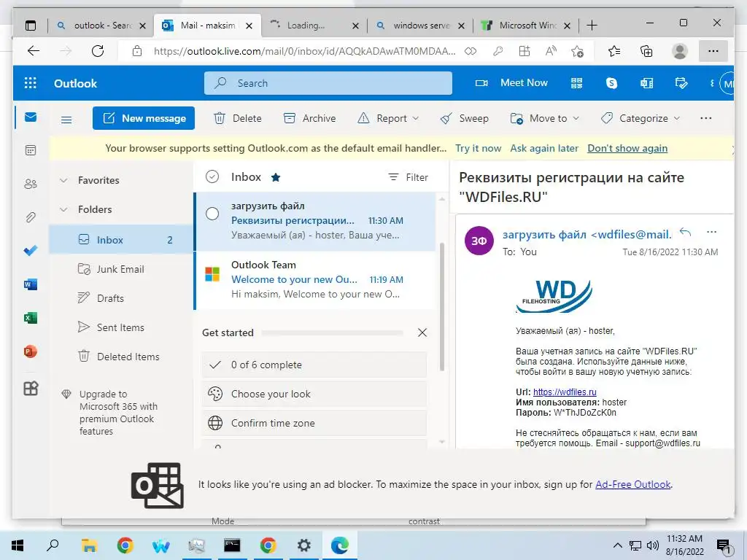Click the Get started progress bar

333,332
